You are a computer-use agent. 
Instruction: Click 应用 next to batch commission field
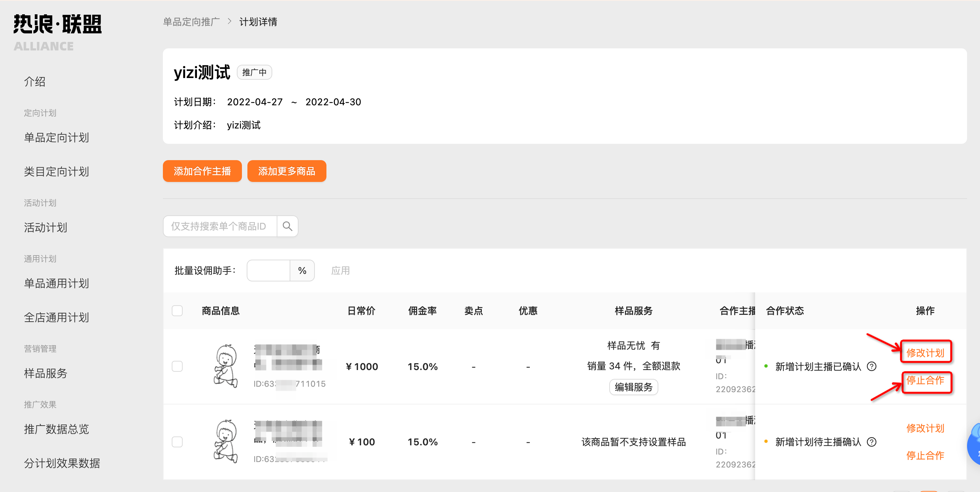(340, 271)
